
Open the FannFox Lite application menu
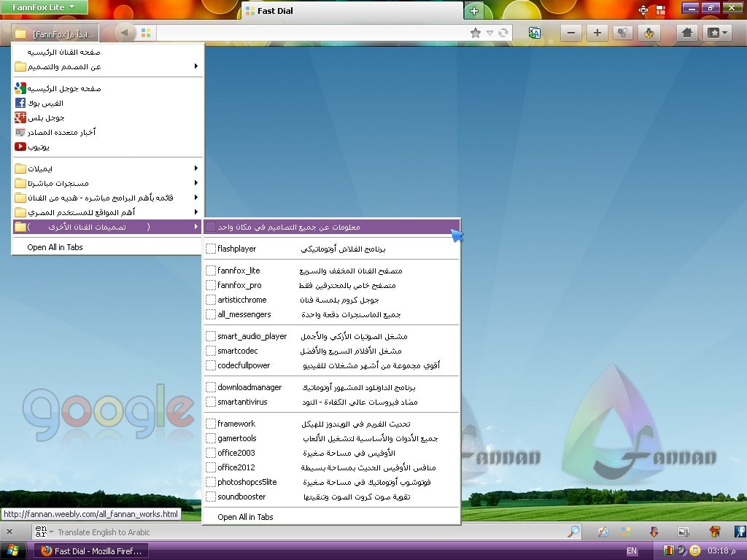point(43,7)
